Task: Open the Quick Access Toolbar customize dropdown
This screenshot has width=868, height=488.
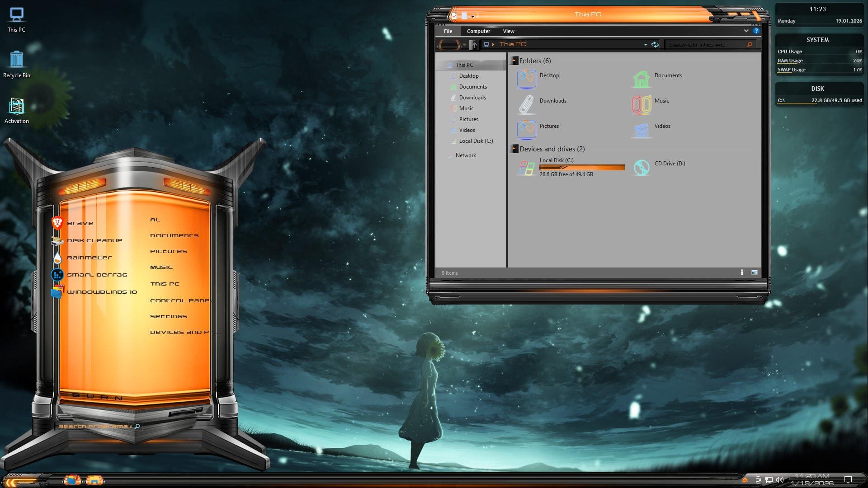Action: tap(473, 16)
